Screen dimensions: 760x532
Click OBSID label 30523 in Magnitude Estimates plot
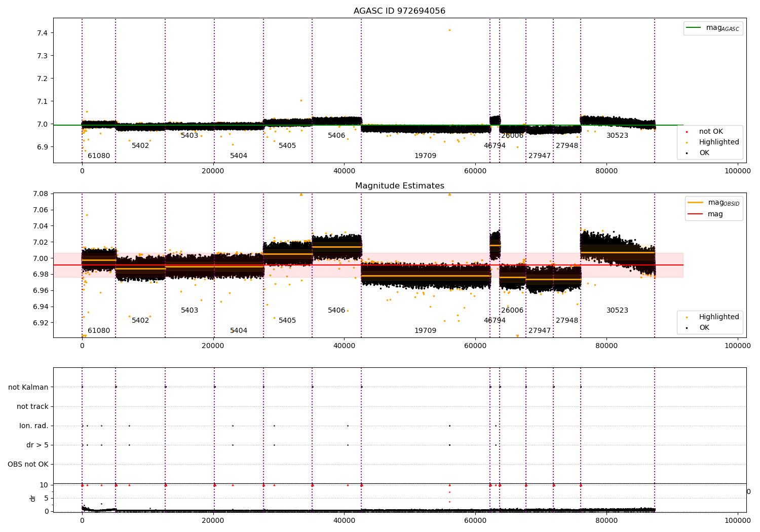617,310
